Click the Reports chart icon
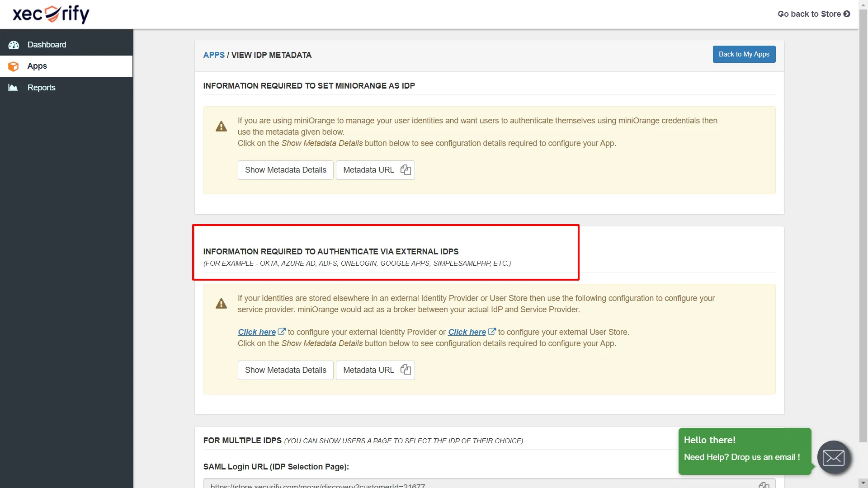868x488 pixels. point(12,87)
